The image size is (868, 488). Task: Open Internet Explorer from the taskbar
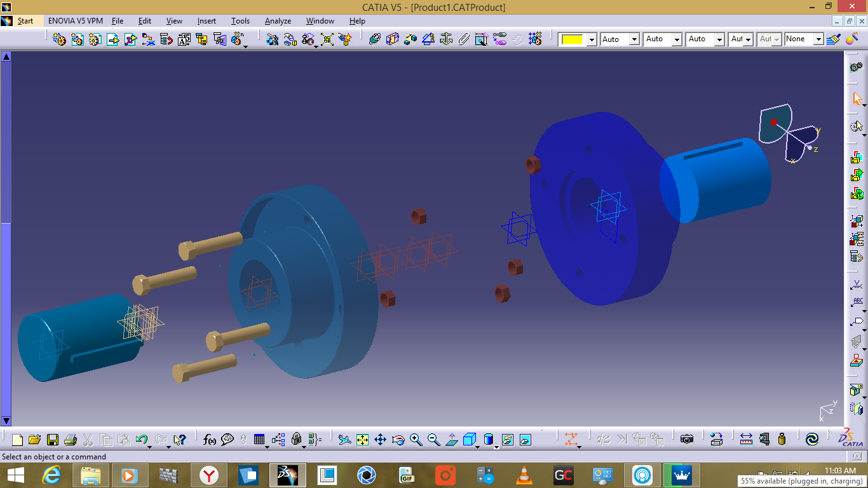click(x=51, y=475)
